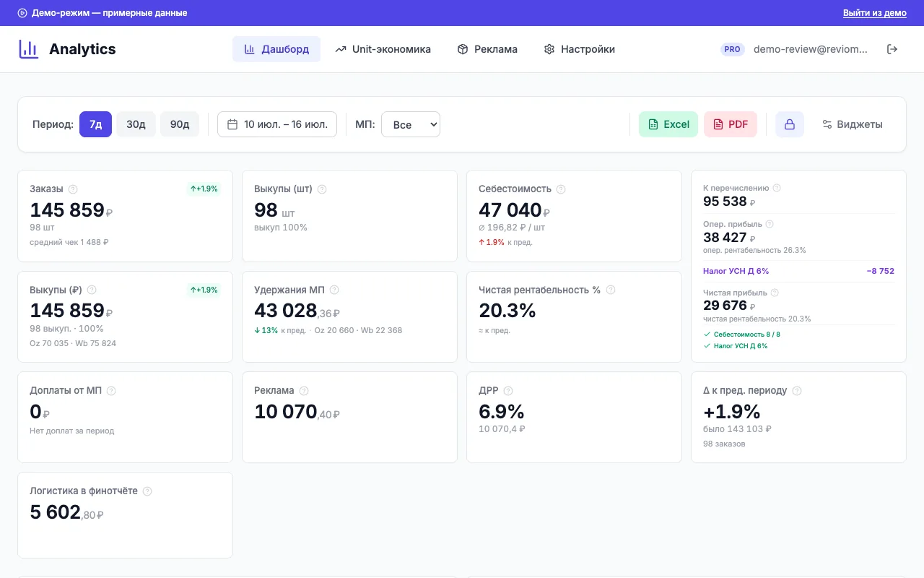Click the logout arrow icon
Image resolution: width=924 pixels, height=578 pixels.
(x=892, y=49)
